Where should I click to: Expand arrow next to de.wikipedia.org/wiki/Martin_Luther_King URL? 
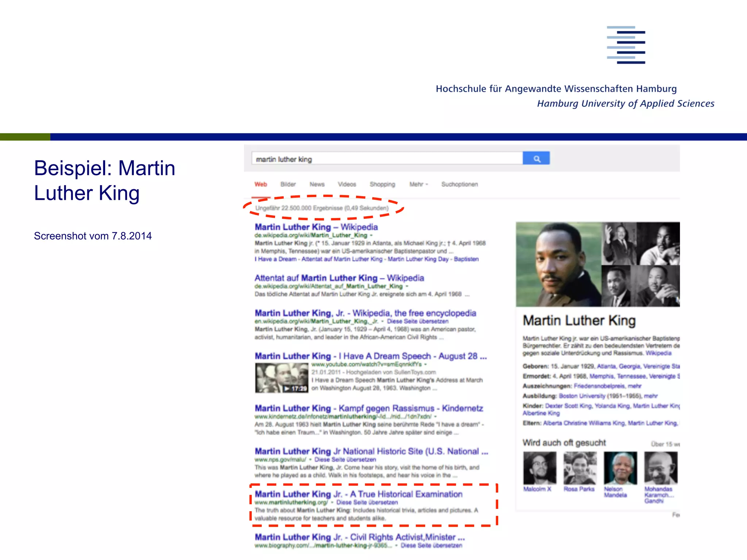371,236
